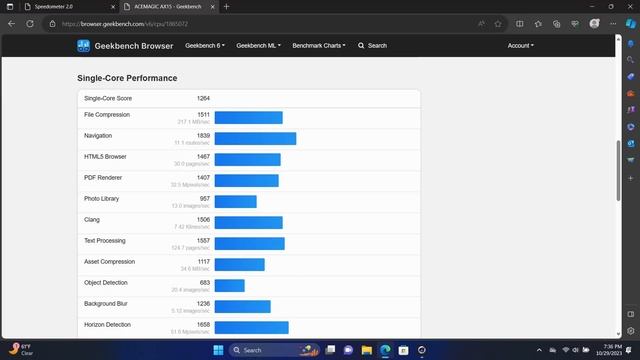Click the sidebar layout toggle icon
This screenshot has width=640, height=360.
(x=631, y=314)
